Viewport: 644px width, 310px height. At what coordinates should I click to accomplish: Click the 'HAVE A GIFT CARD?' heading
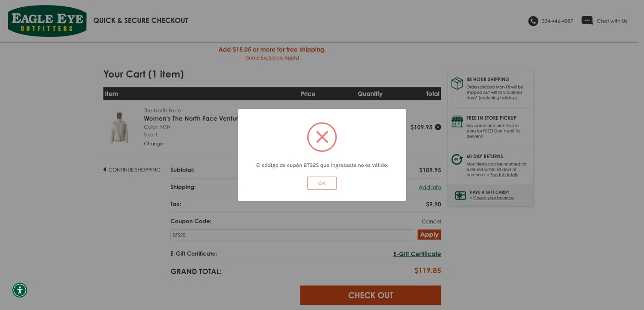[489, 193]
